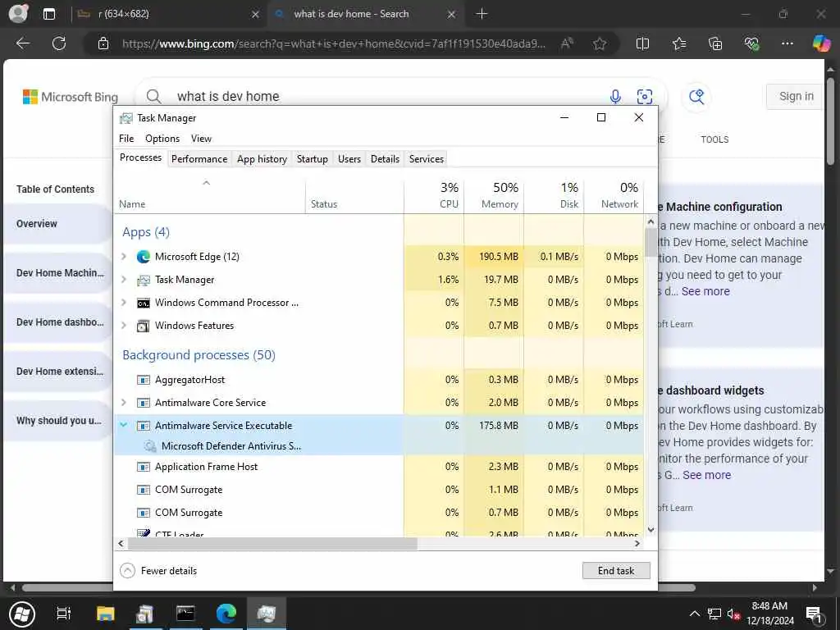Expand the Windows Features process row
The image size is (840, 630).
[x=124, y=326]
